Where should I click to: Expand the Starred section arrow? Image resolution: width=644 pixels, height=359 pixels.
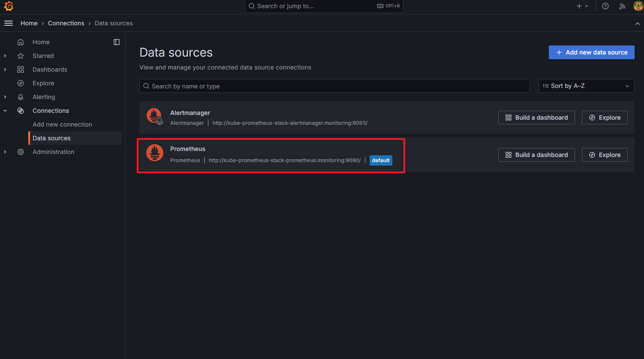coord(5,56)
